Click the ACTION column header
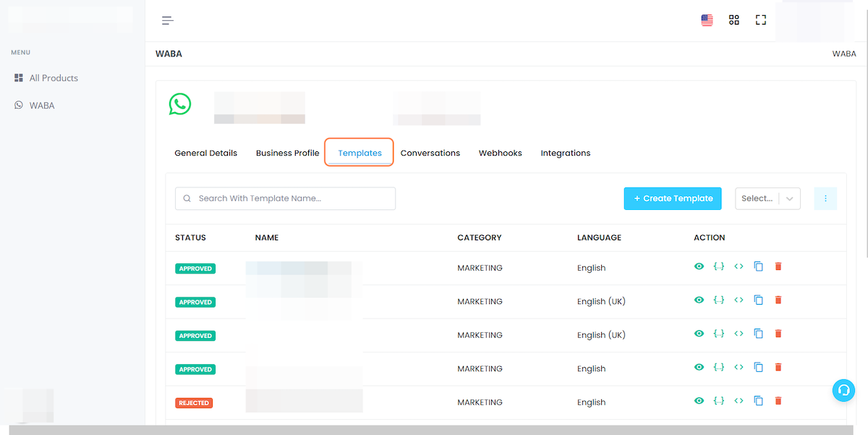Screen dimensions: 868x435 tap(709, 237)
